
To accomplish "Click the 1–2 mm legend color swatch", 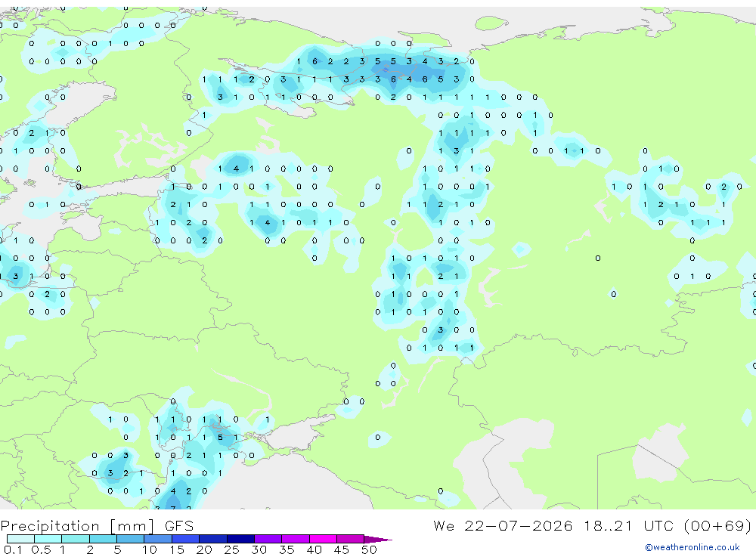I will (x=76, y=539).
